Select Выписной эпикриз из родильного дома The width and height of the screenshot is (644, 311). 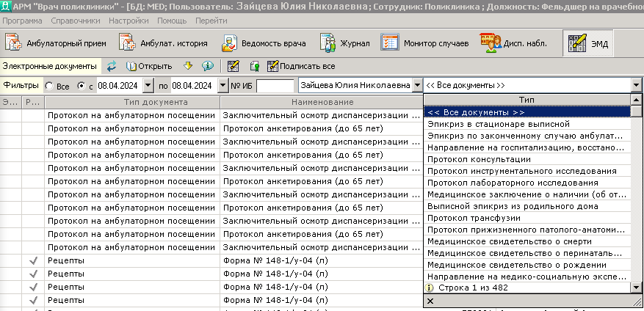[527, 206]
